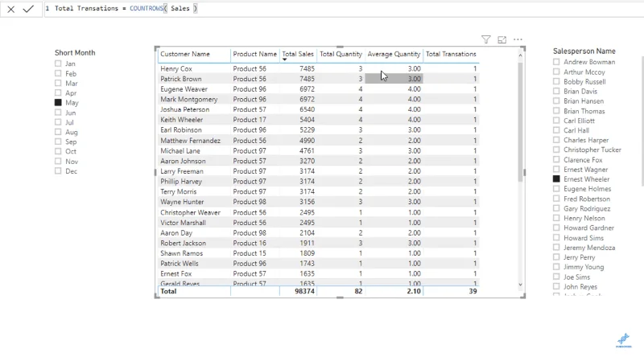
Task: Click the 6540 Total Sales value
Action: tap(307, 109)
